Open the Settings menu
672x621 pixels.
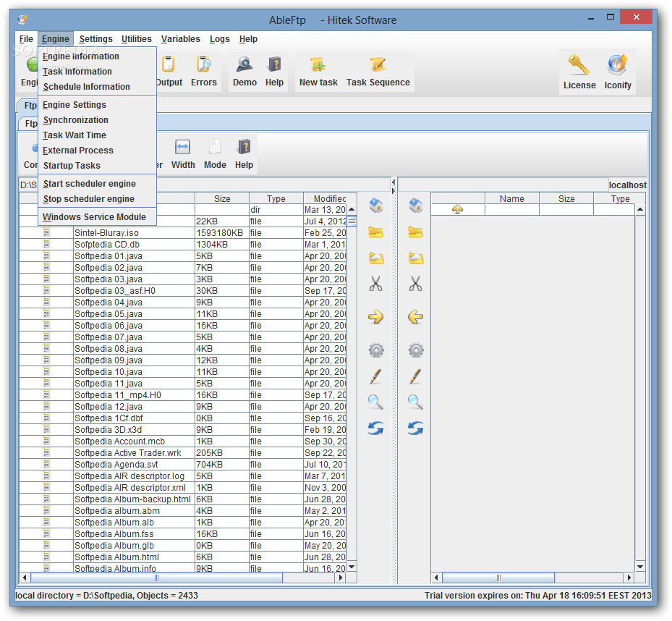tap(96, 39)
